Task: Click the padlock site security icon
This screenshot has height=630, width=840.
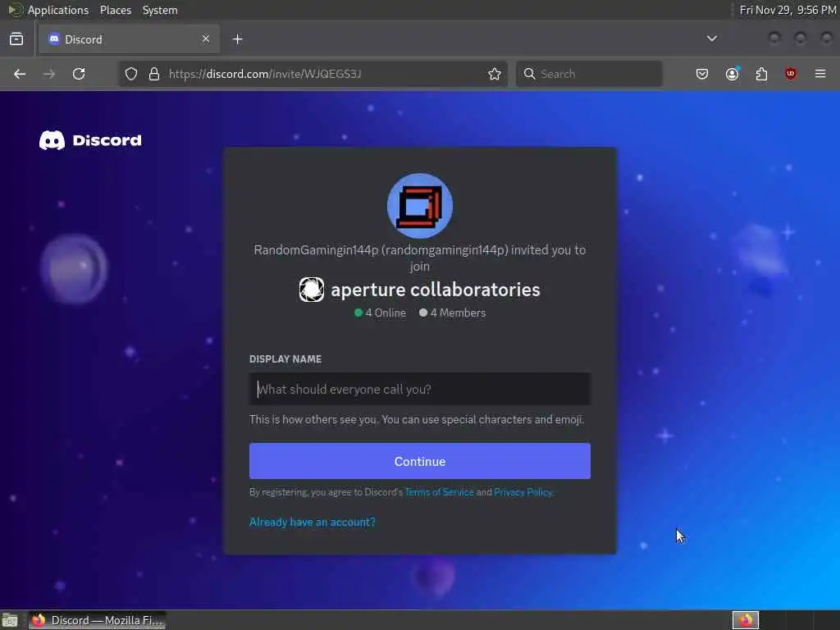Action: pyautogui.click(x=154, y=74)
